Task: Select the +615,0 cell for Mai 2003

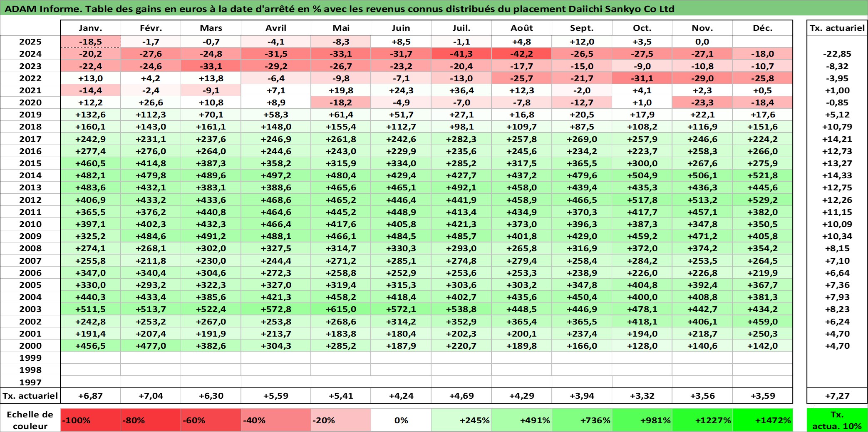Action: point(341,309)
